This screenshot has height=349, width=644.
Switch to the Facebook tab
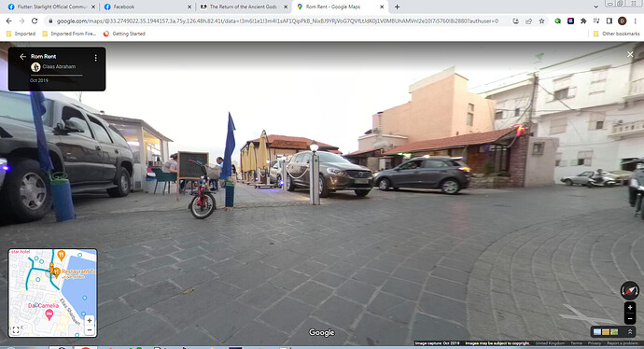click(x=147, y=7)
